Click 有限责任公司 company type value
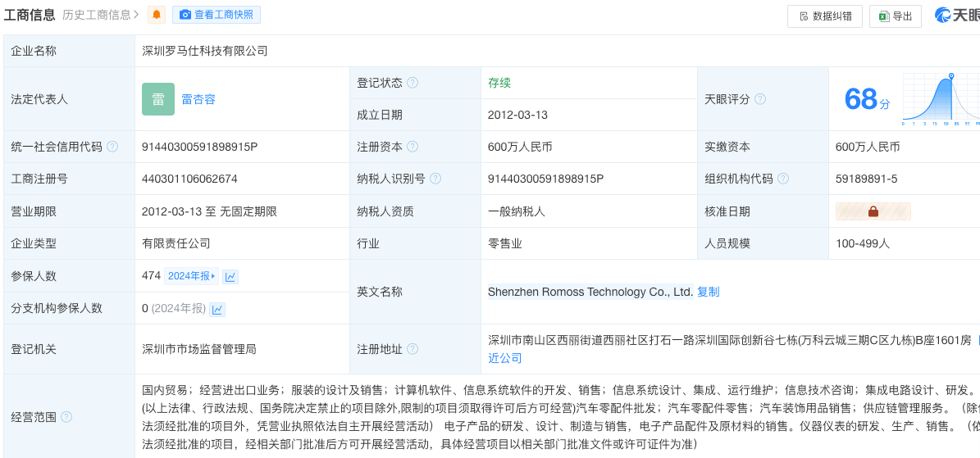Viewport: 980px width, 458px height. point(176,243)
